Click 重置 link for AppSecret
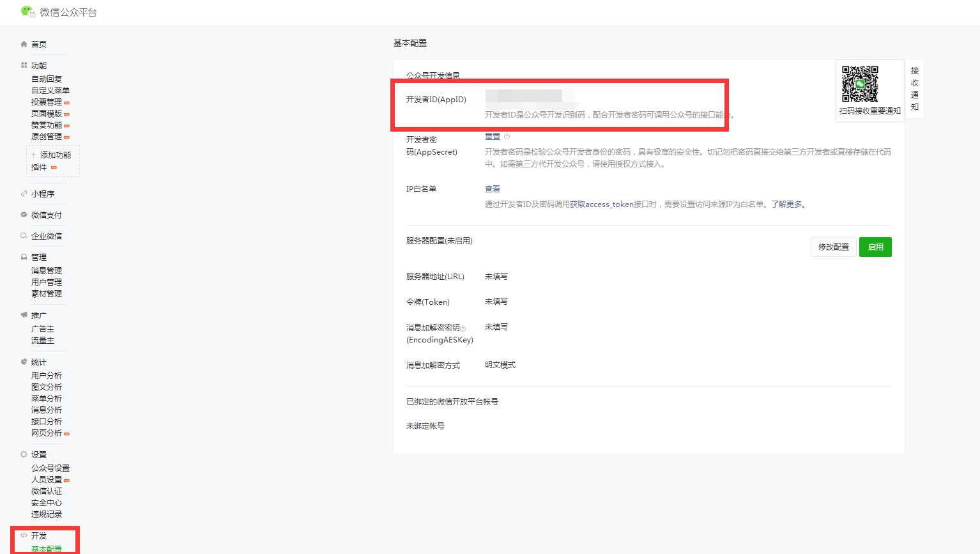 tap(493, 136)
